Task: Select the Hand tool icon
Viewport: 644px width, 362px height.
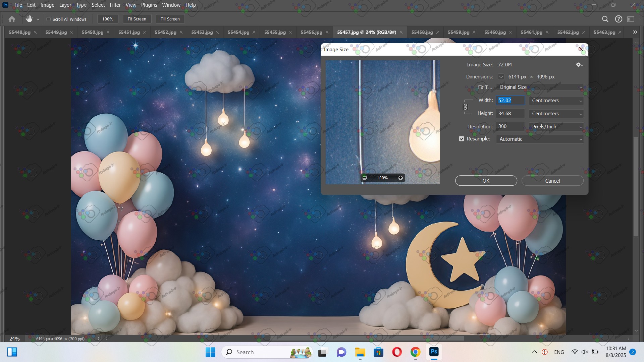Action: [29, 19]
